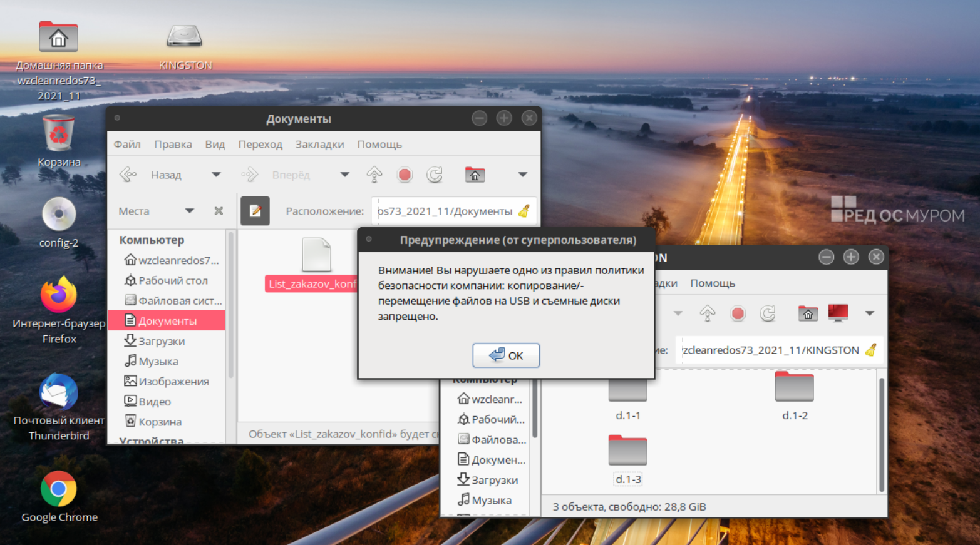Select Файловая сист... in Документы sidebar
This screenshot has height=545, width=980.
pos(173,300)
